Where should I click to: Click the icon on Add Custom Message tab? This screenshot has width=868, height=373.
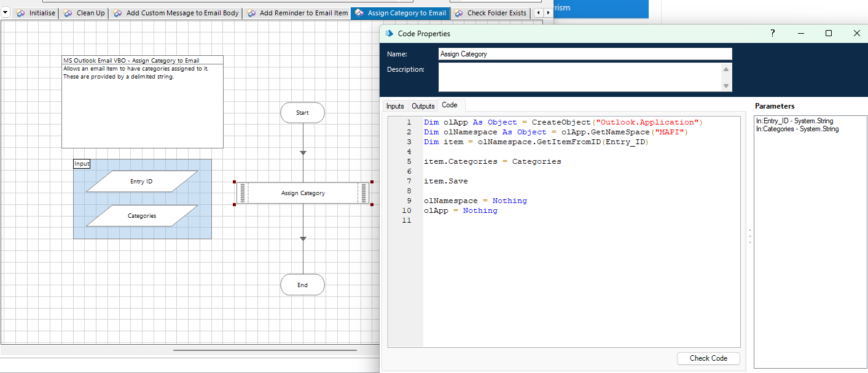click(117, 13)
